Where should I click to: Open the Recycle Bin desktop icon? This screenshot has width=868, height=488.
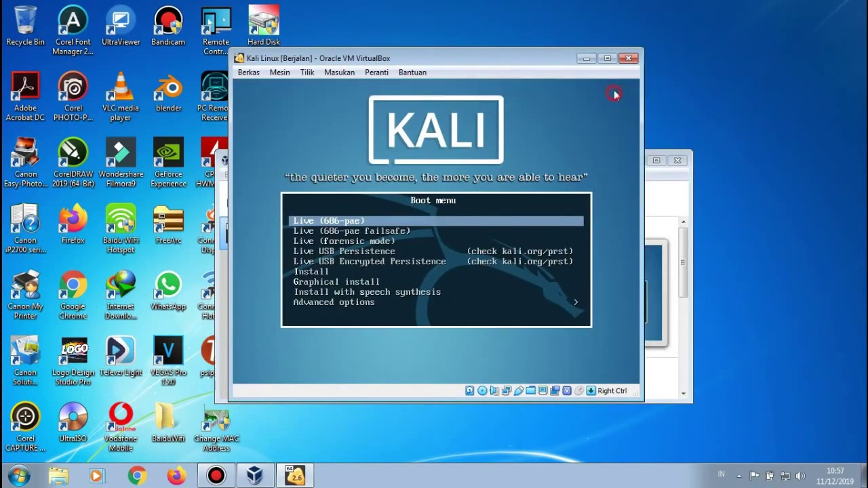[x=25, y=26]
